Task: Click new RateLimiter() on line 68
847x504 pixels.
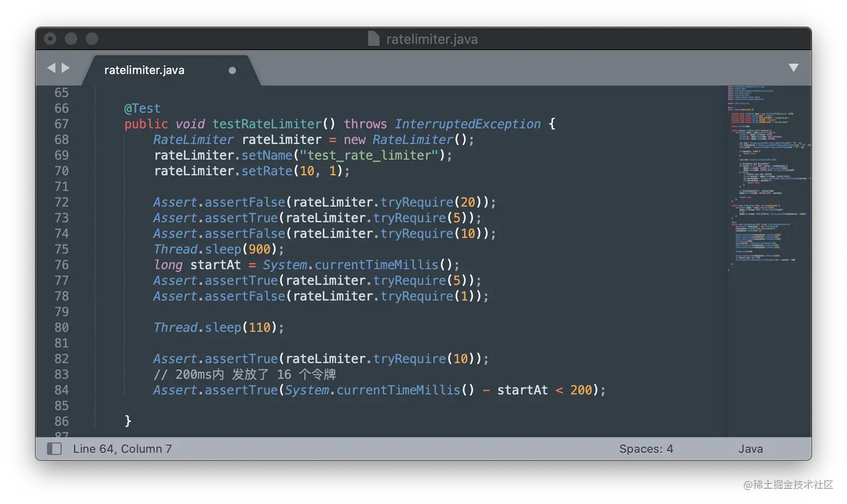Action: coord(405,139)
